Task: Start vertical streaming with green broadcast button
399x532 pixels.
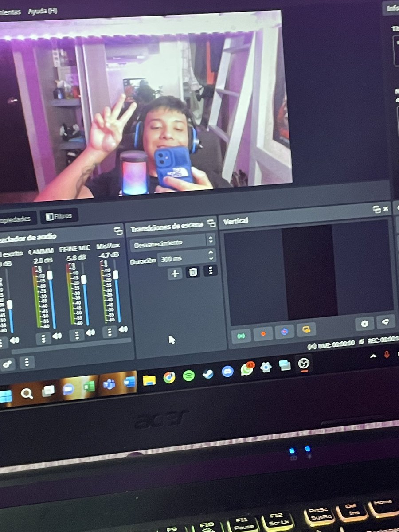Action: pos(241,336)
